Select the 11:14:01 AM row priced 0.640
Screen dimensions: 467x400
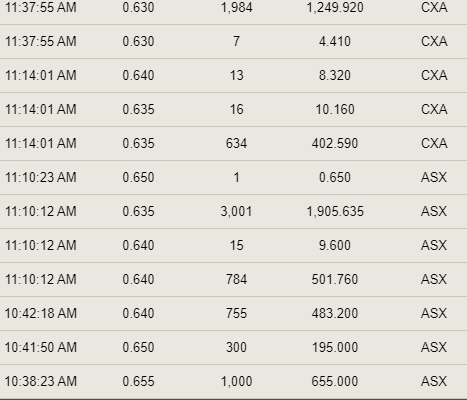click(x=233, y=76)
